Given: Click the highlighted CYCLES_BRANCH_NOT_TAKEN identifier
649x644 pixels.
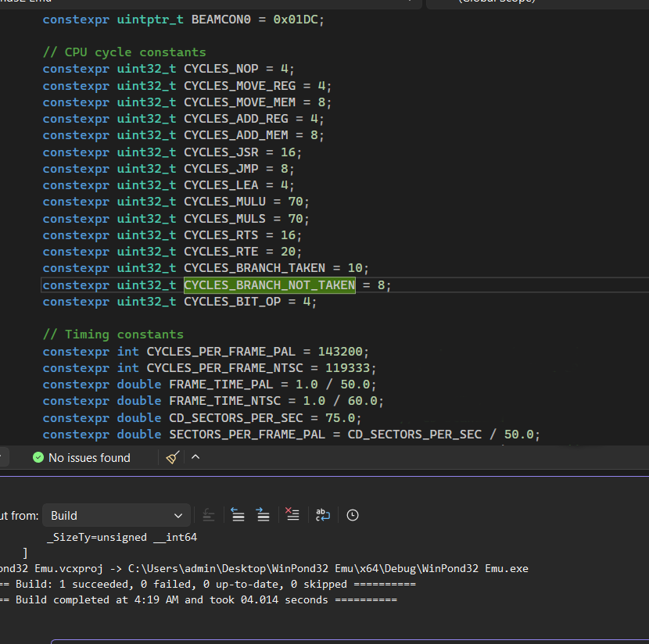Looking at the screenshot, I should [269, 285].
